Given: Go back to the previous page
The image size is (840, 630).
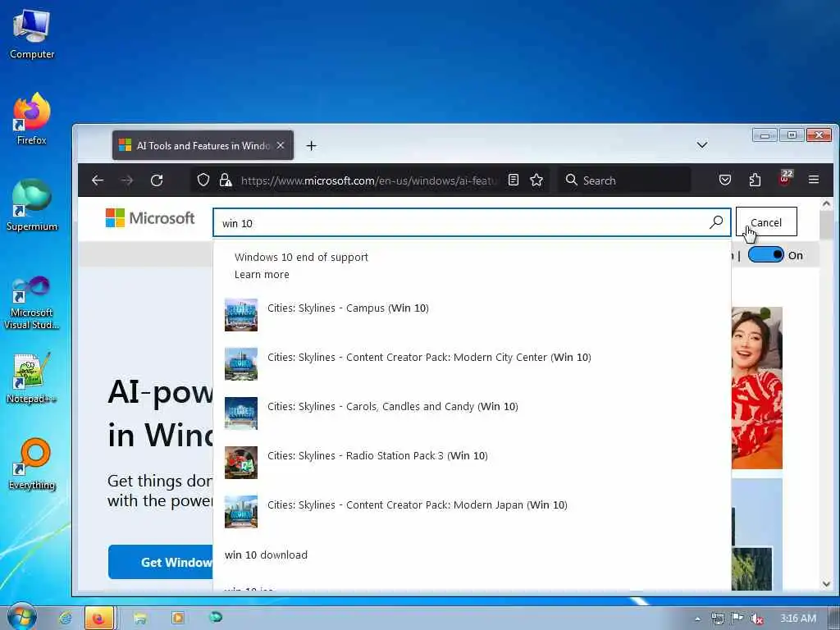Looking at the screenshot, I should 98,180.
